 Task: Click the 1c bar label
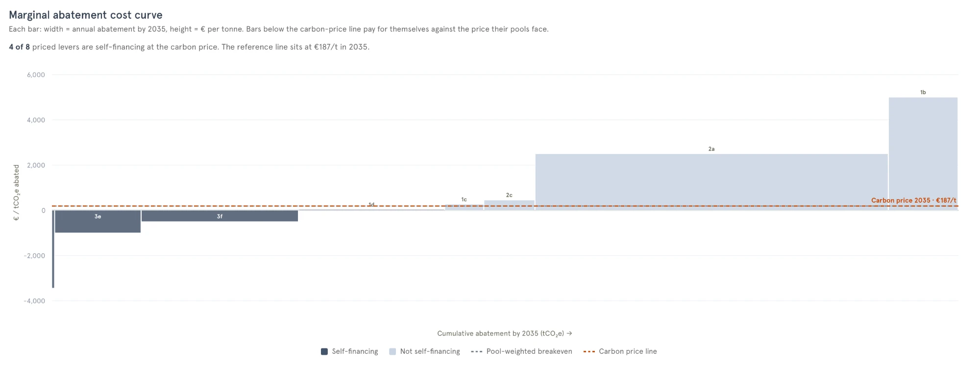[x=464, y=200]
